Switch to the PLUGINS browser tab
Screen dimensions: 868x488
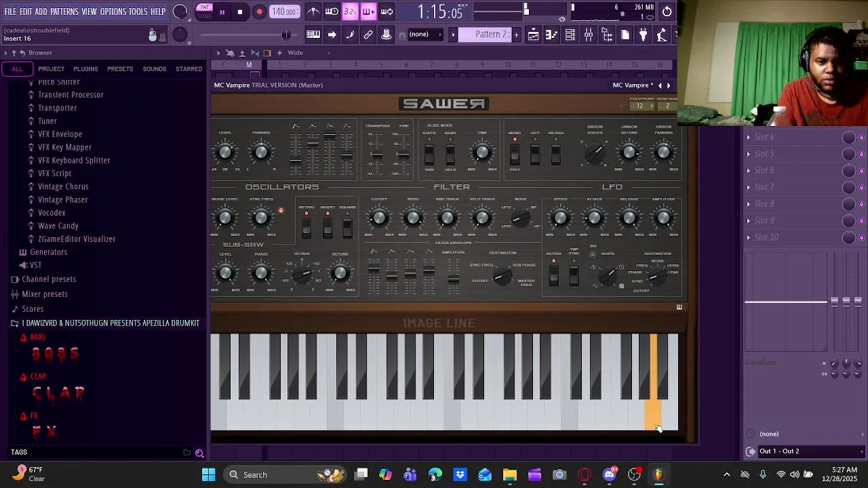(85, 69)
